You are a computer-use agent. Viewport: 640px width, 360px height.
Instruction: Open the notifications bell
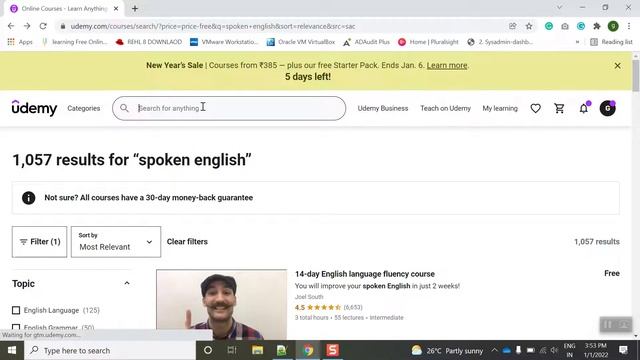pyautogui.click(x=584, y=108)
